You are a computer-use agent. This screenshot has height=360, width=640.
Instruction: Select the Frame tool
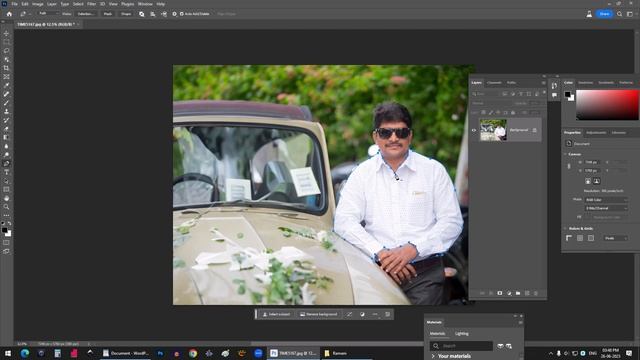click(6, 77)
